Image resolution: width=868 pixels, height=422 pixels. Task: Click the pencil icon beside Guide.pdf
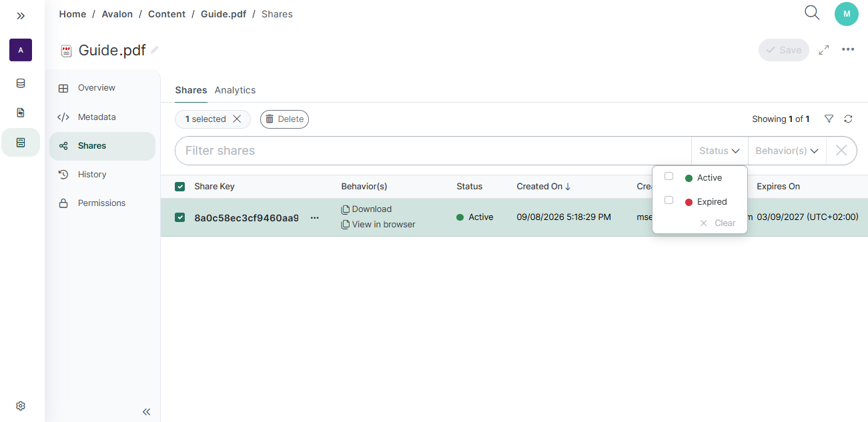(155, 49)
